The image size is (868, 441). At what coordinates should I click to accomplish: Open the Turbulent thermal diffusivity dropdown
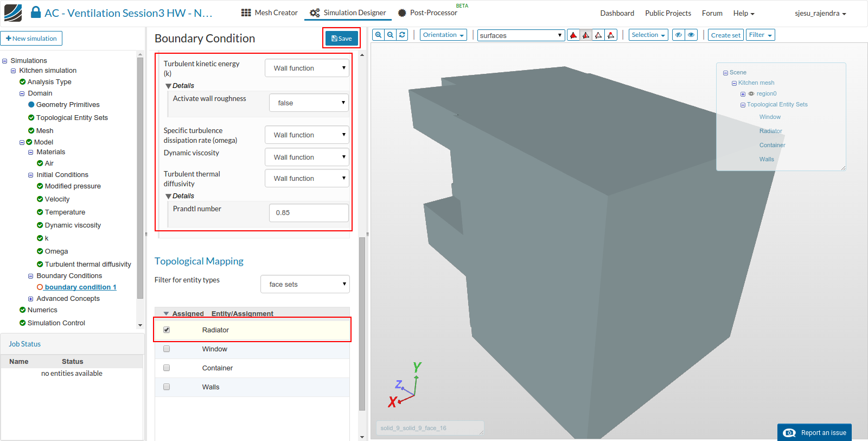pos(307,178)
